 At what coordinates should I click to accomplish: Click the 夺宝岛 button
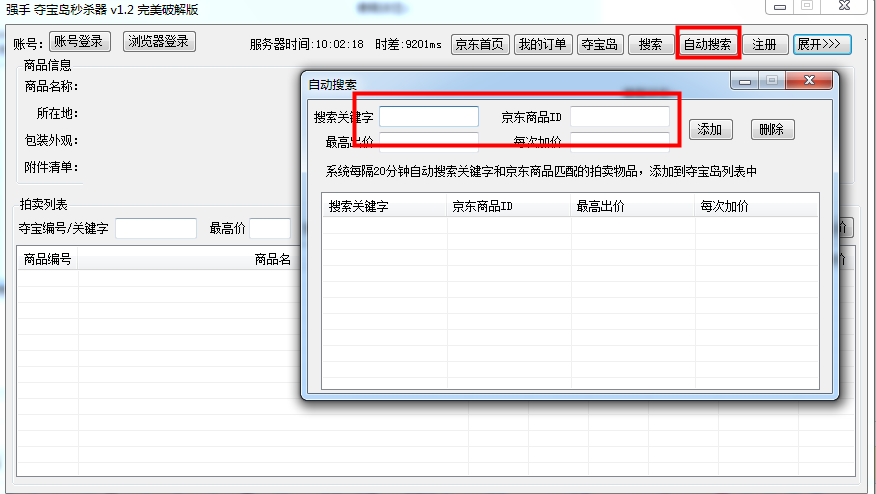click(601, 45)
